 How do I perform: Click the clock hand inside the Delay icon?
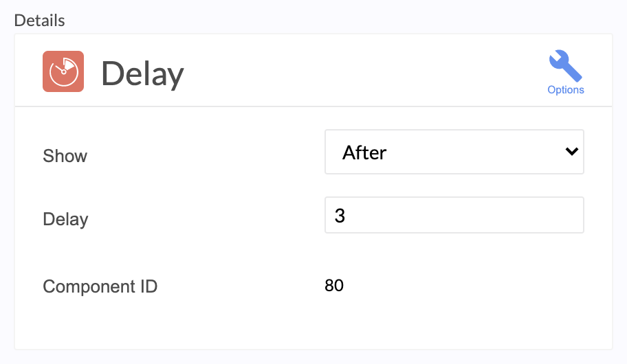(60, 70)
